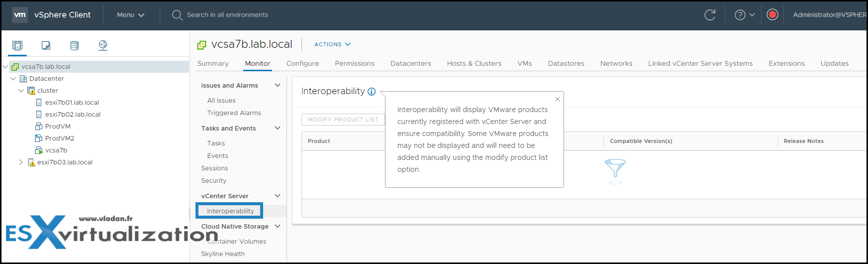Open the help question mark icon
This screenshot has width=868, height=264.
pos(740,15)
